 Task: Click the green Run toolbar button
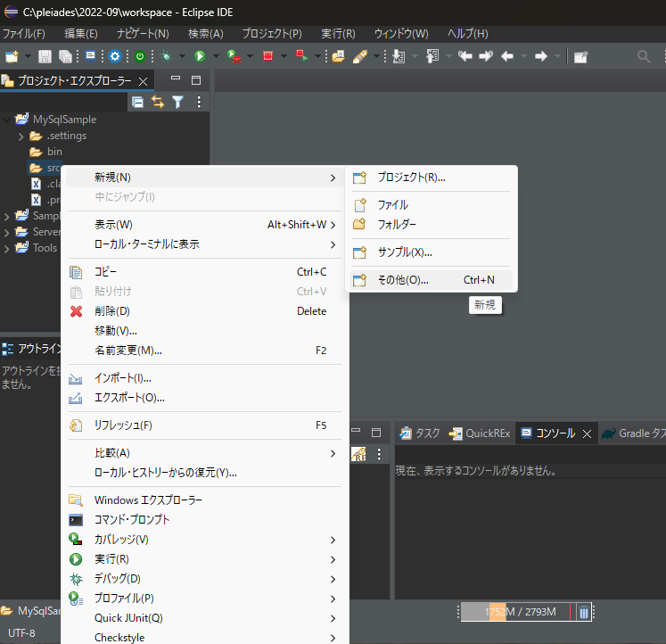(x=200, y=56)
